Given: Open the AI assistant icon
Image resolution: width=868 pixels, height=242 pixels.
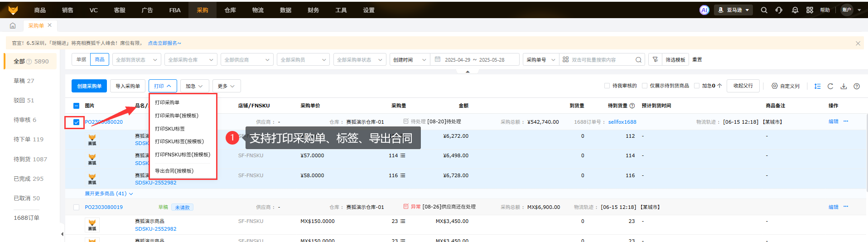Looking at the screenshot, I should click(x=704, y=10).
